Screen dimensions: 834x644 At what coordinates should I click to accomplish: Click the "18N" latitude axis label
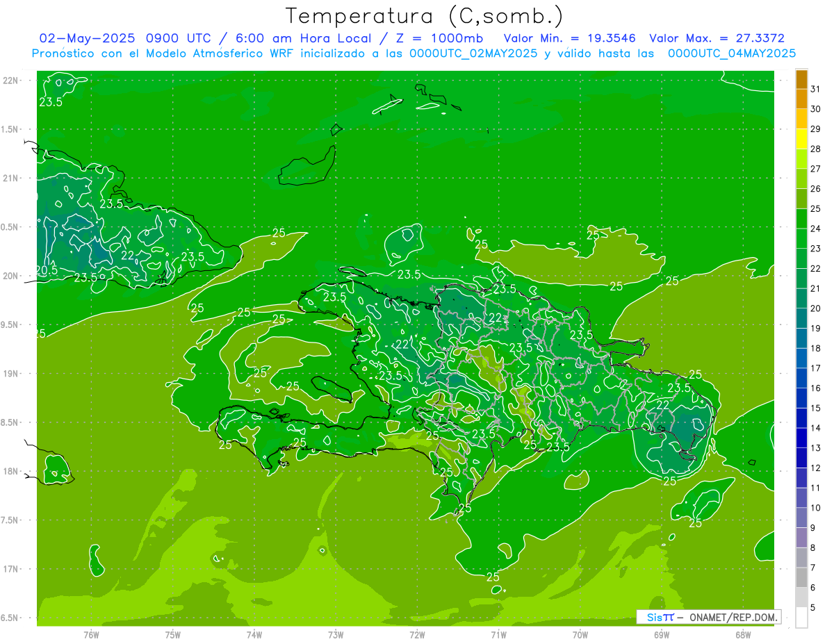pos(10,472)
